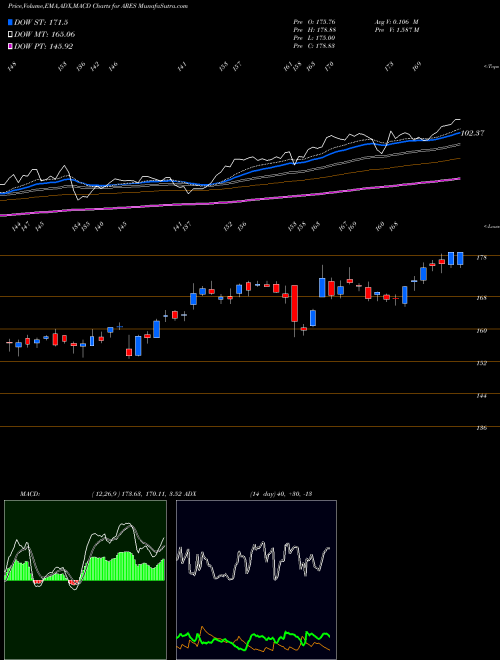Viewport: 500px width, 660px height.
Task: Click the blue DOW ST legend swatch
Action: [x=11, y=22]
